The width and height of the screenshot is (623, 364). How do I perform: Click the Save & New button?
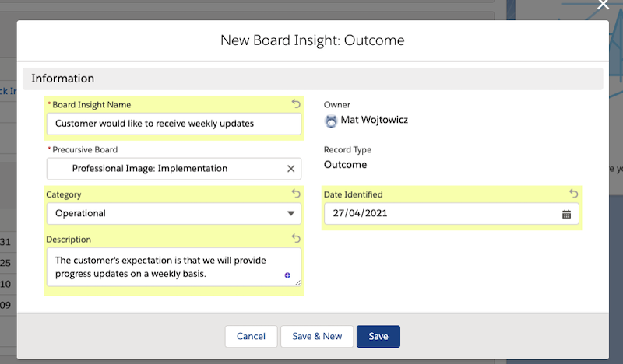pos(317,337)
